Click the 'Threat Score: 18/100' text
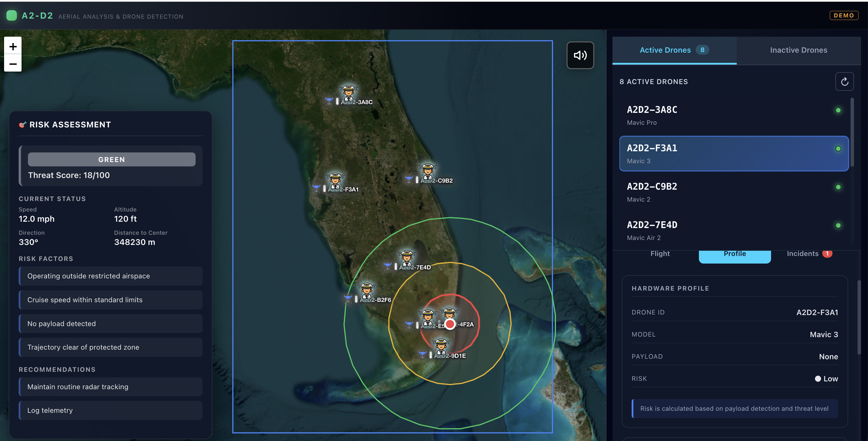This screenshot has width=868, height=441. [x=69, y=175]
